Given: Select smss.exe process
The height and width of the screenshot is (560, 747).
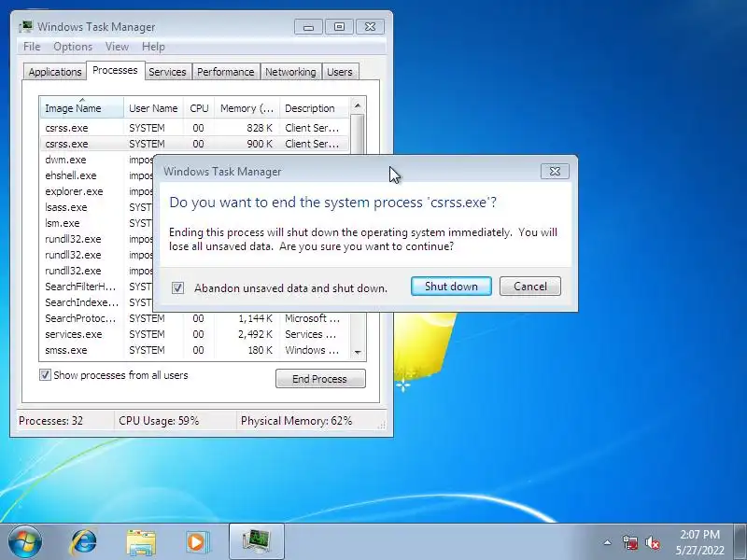Looking at the screenshot, I should pos(194,350).
